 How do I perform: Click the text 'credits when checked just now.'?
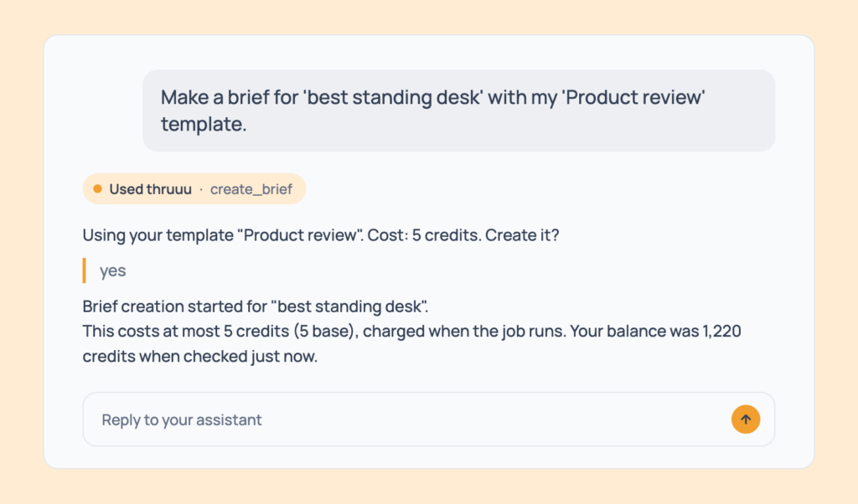point(199,357)
